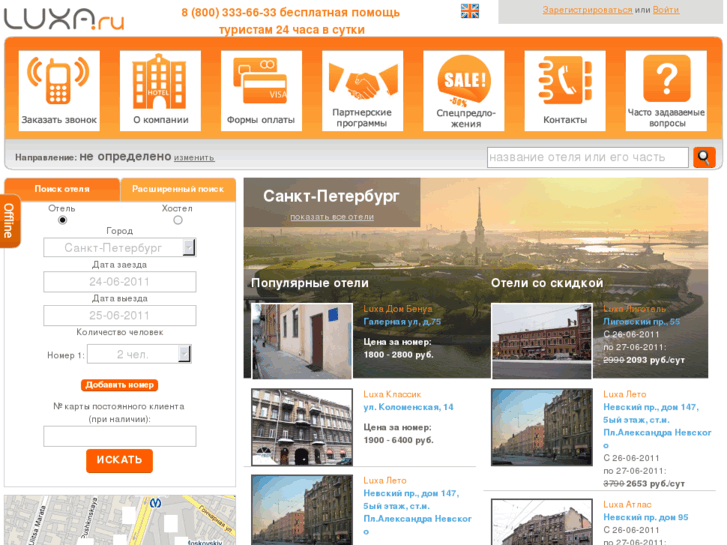Click the hotline phone number '8 (800) 333-66-33'
The height and width of the screenshot is (545, 727).
pos(229,13)
